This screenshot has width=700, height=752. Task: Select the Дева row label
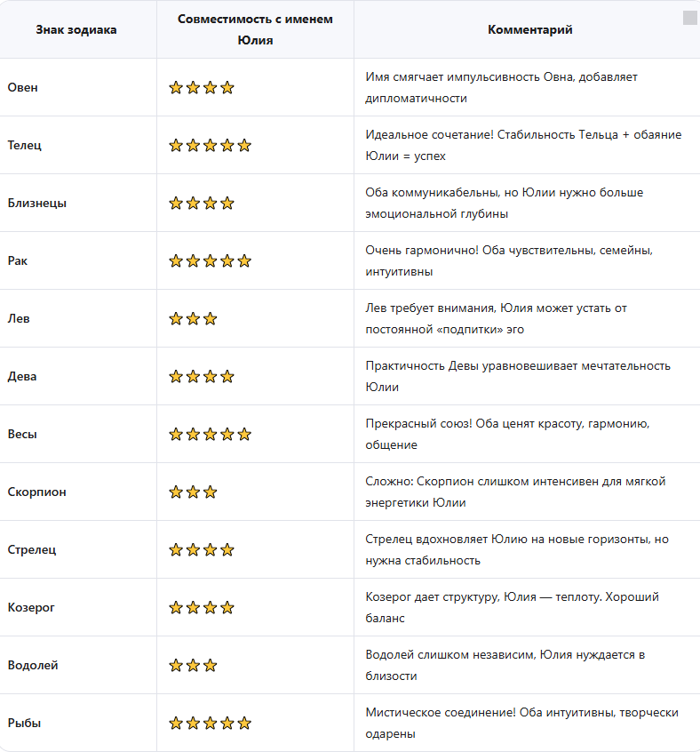pos(22,377)
